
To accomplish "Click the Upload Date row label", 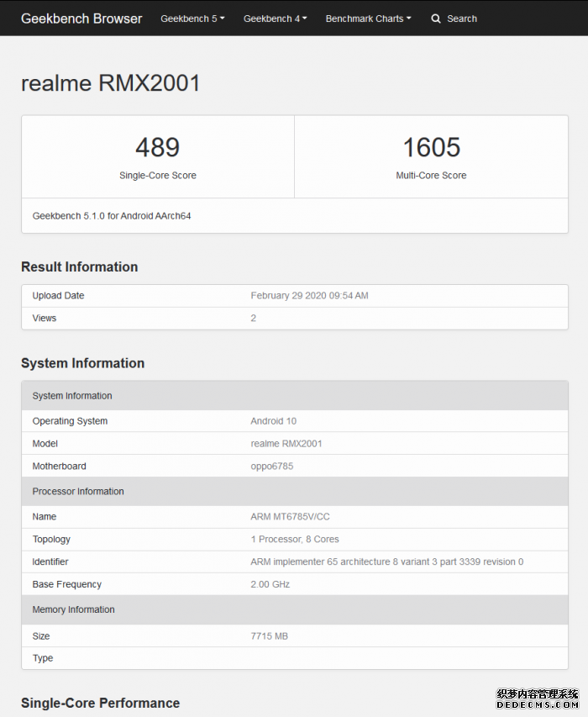I will (58, 295).
